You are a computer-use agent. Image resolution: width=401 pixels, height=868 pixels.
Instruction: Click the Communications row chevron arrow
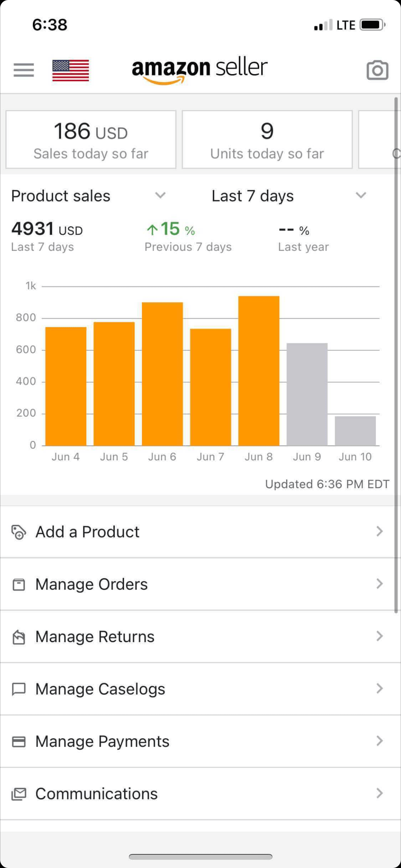[x=379, y=793]
